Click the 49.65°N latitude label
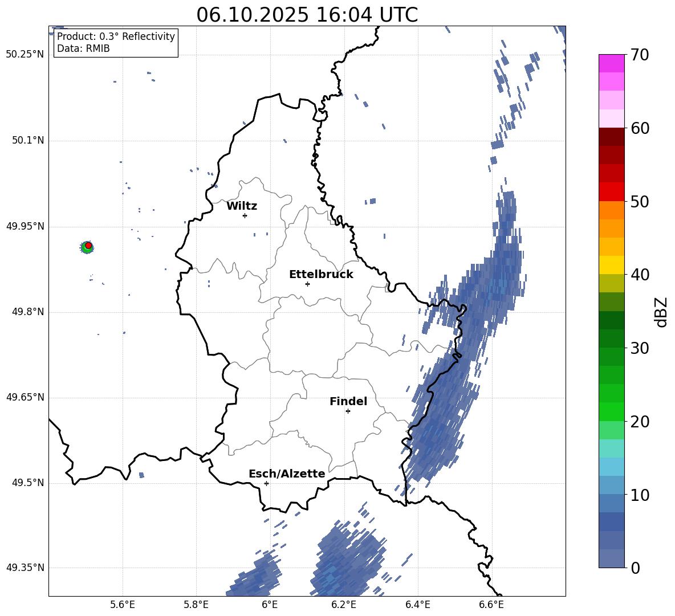Viewport: 675px width, 616px height. pyautogui.click(x=25, y=397)
